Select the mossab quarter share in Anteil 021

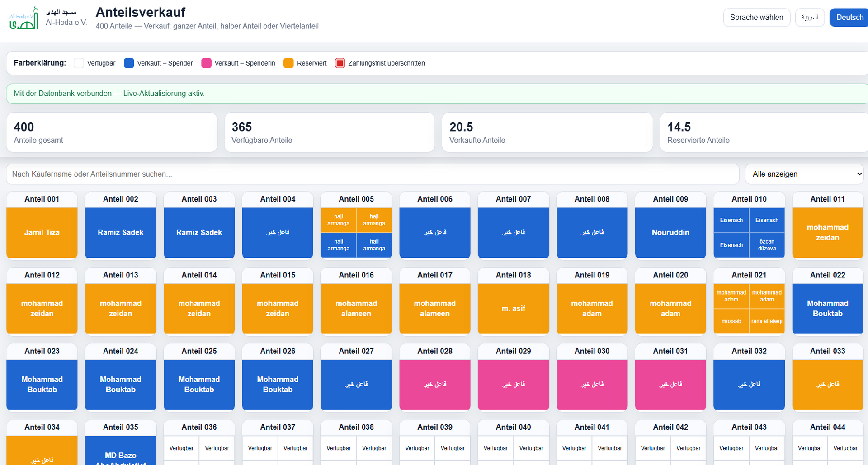[x=731, y=321]
